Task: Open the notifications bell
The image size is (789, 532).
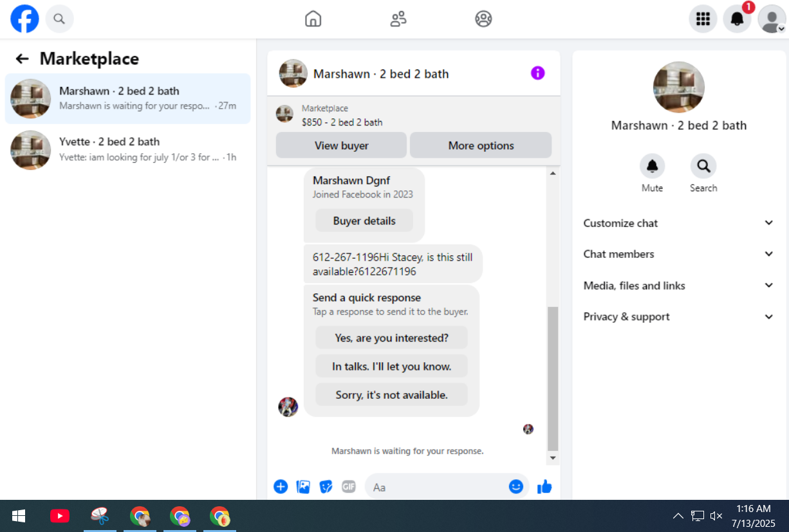Action: tap(737, 19)
